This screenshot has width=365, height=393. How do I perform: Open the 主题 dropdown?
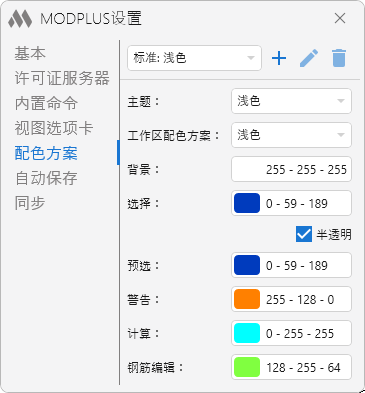(291, 101)
